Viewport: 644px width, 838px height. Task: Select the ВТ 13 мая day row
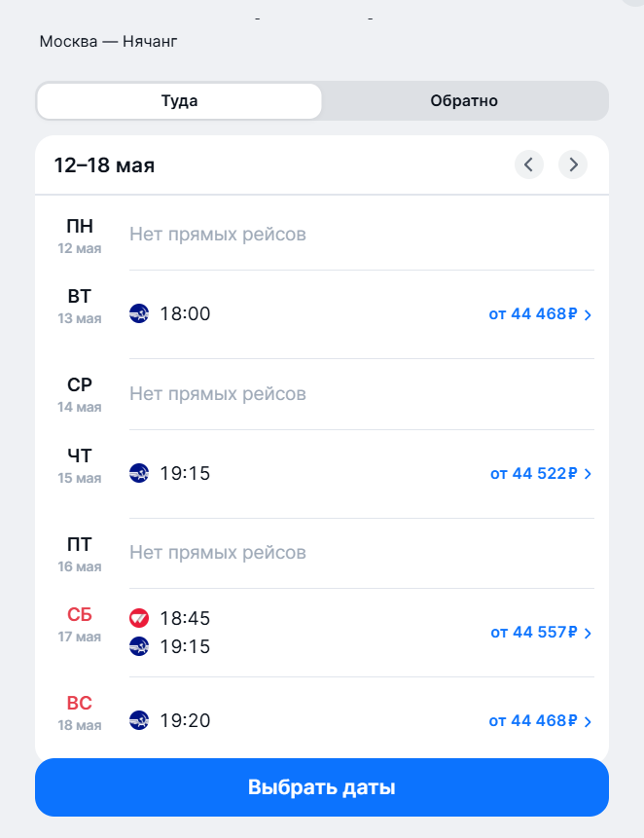click(x=80, y=307)
